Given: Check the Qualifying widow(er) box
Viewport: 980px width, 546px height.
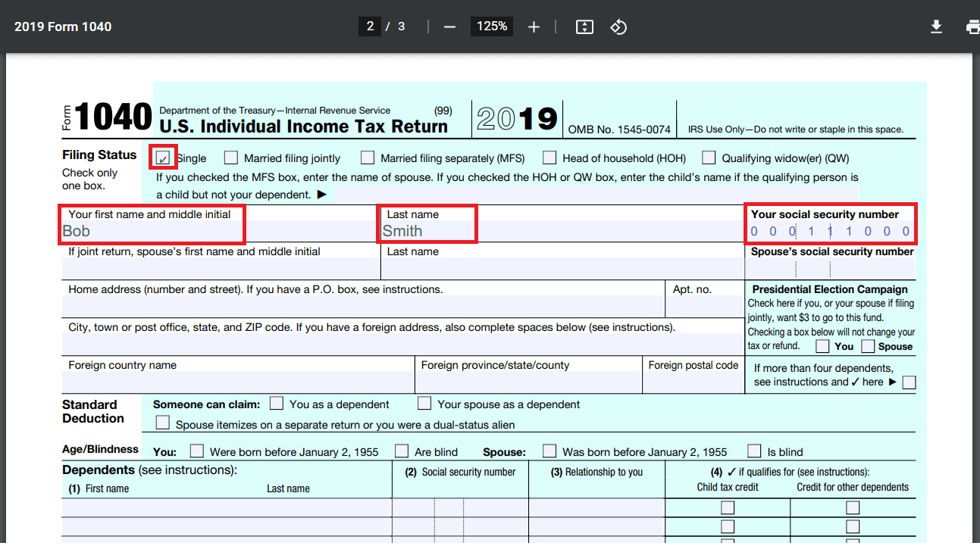Looking at the screenshot, I should click(709, 158).
